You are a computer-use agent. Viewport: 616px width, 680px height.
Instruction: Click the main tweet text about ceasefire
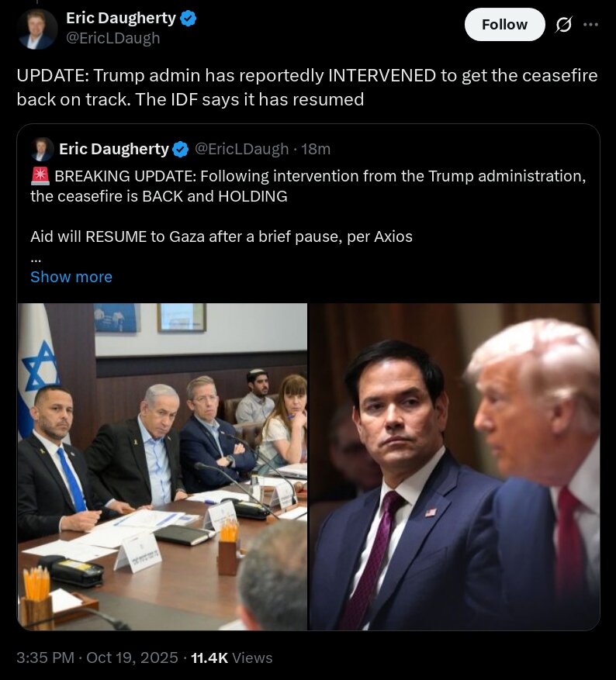[307, 87]
